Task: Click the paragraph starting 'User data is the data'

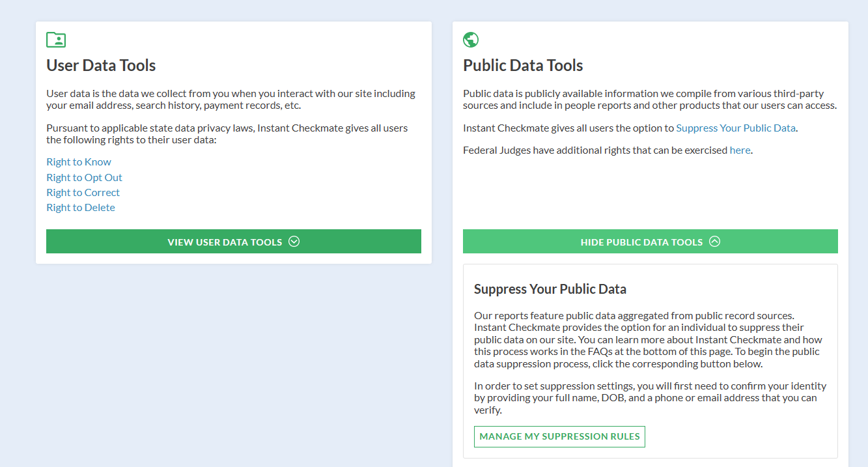Action: click(231, 100)
